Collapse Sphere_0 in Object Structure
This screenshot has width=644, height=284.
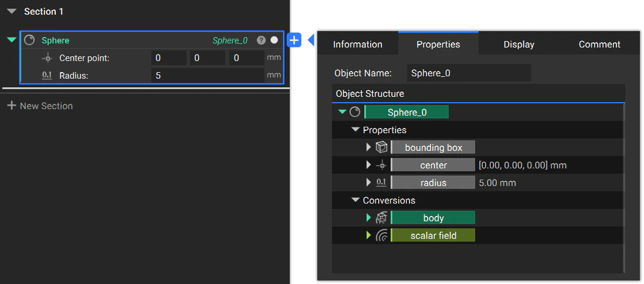click(x=342, y=112)
